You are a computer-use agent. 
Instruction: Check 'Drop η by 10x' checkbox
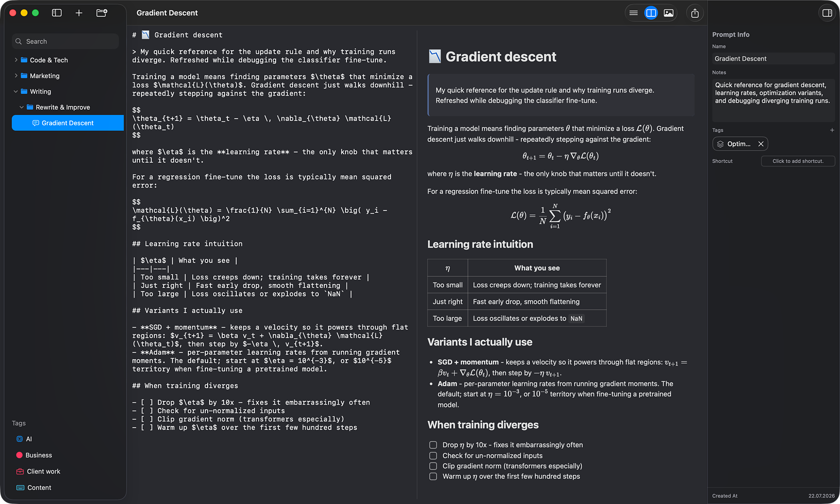(x=433, y=445)
